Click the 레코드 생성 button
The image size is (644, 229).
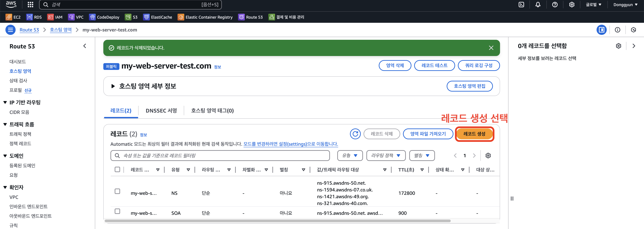[x=474, y=134]
